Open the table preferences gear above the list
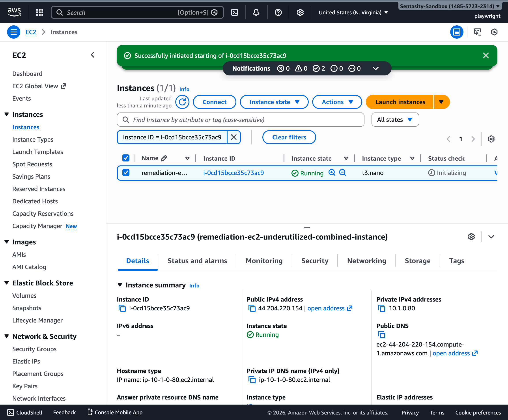Viewport: 508px width, 420px height. tap(491, 139)
